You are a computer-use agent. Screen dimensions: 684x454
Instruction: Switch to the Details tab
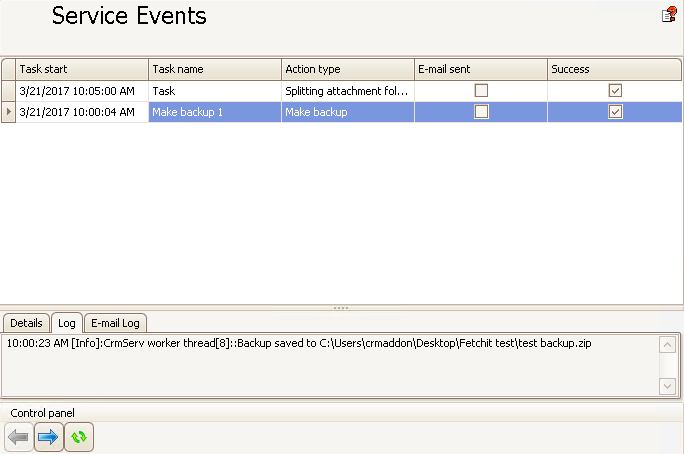(26, 323)
